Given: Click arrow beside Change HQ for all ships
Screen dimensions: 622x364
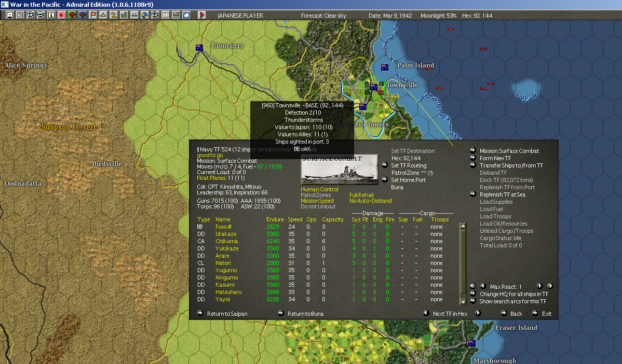Looking at the screenshot, I should point(473,293).
